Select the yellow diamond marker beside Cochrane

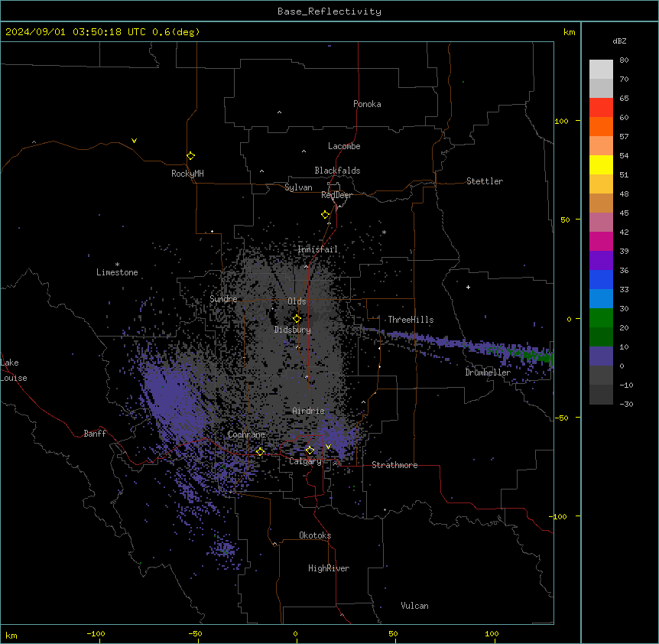(x=260, y=451)
